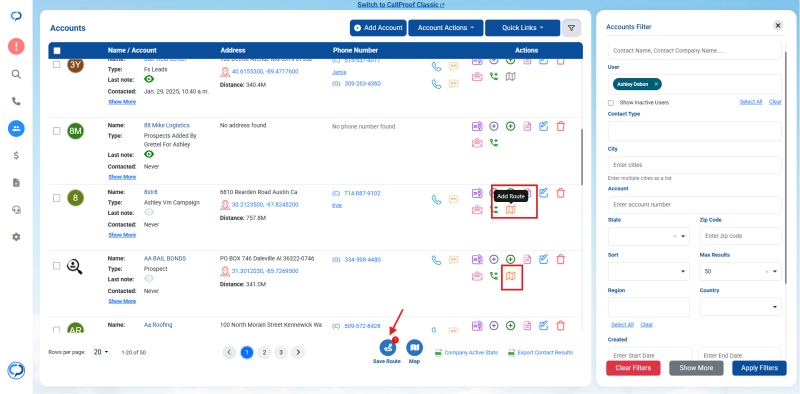Open the Switch to CallProof Classic link
Viewport: 800px width, 394px height.
401,5
